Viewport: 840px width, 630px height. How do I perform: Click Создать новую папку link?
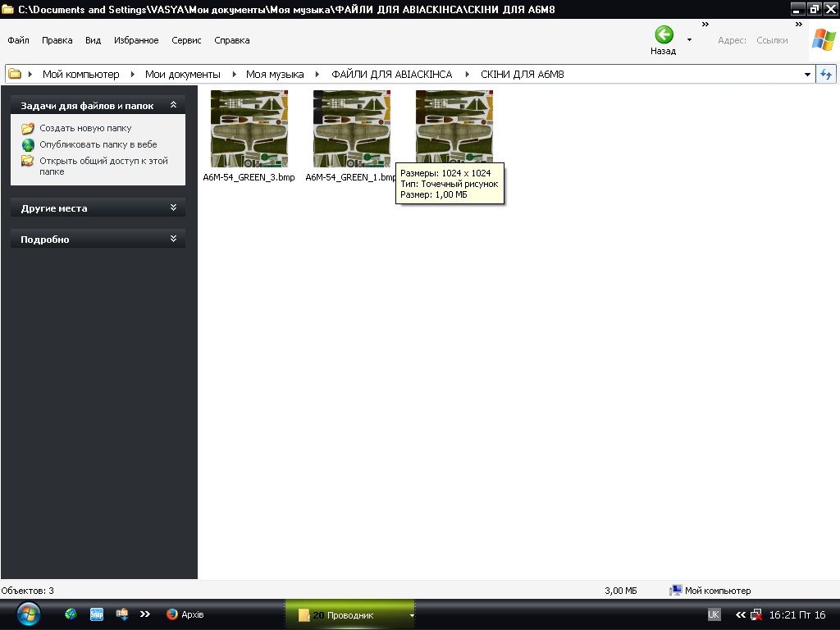(85, 128)
